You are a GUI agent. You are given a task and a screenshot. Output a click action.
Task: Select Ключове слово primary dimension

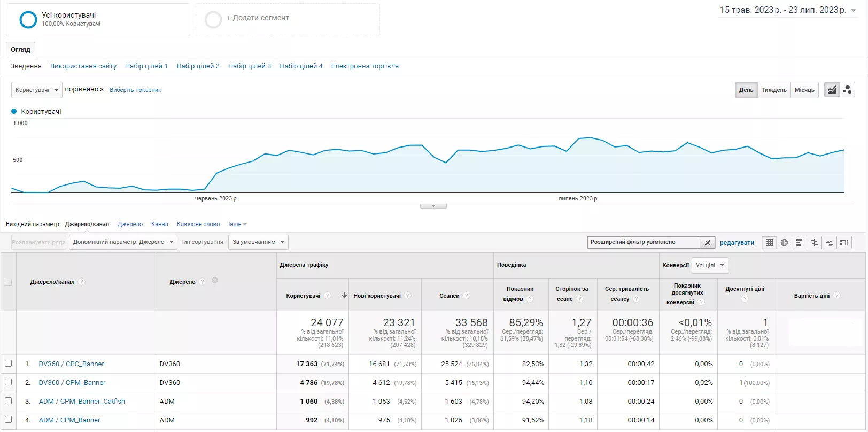click(x=198, y=224)
